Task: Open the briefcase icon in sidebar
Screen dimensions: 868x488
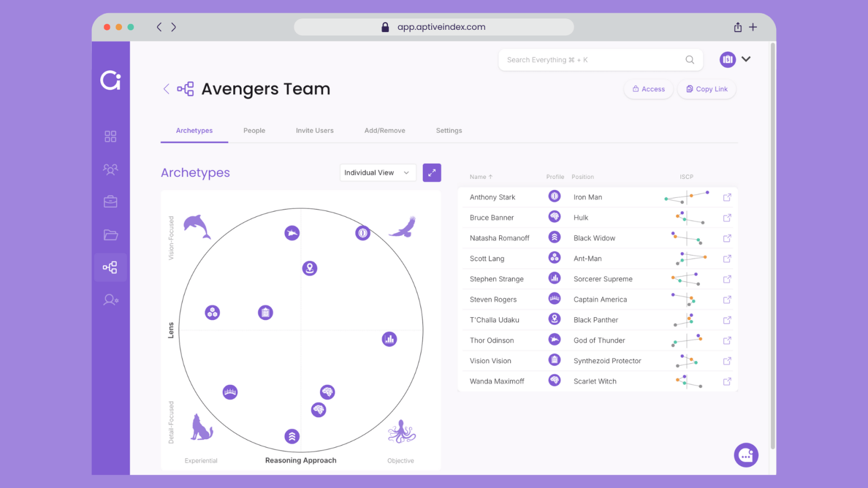Action: 110,202
